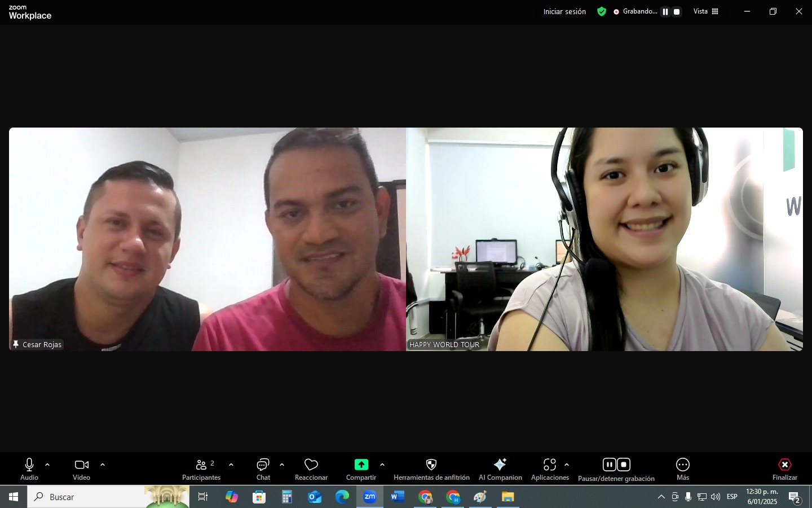The width and height of the screenshot is (812, 508).
Task: Click the green Compartir share screen icon
Action: pos(361,465)
